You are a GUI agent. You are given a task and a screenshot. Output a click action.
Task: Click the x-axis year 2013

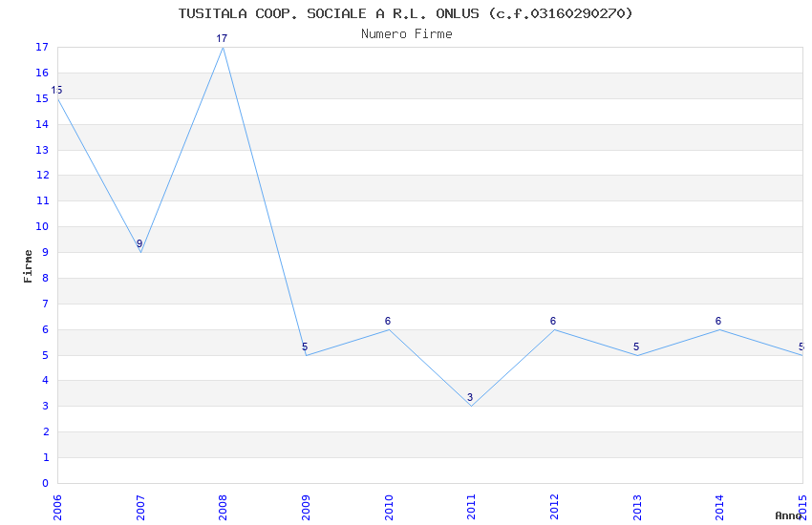(x=637, y=507)
